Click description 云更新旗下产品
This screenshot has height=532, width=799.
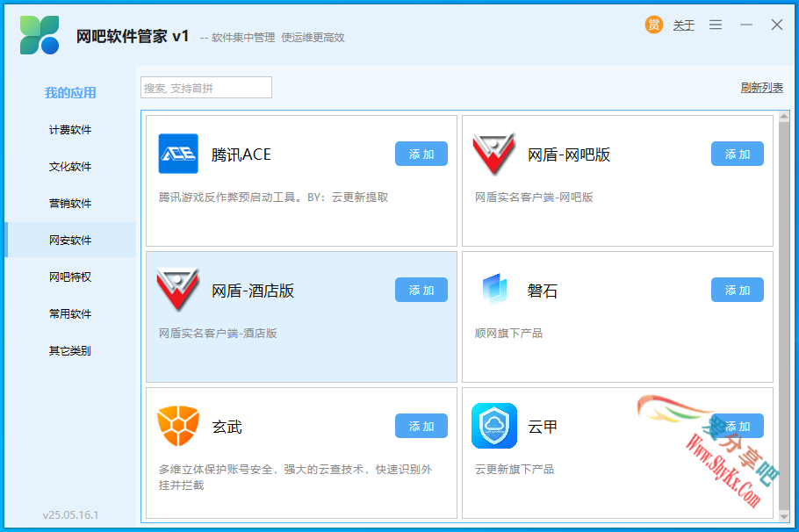tap(515, 470)
